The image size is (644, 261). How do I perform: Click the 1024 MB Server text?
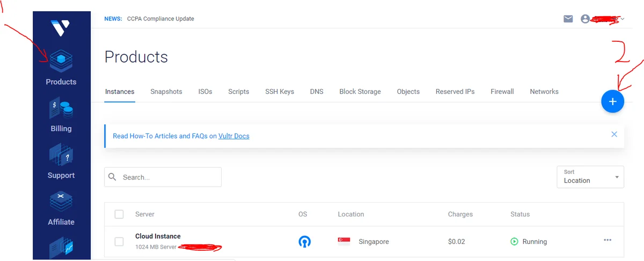point(156,247)
